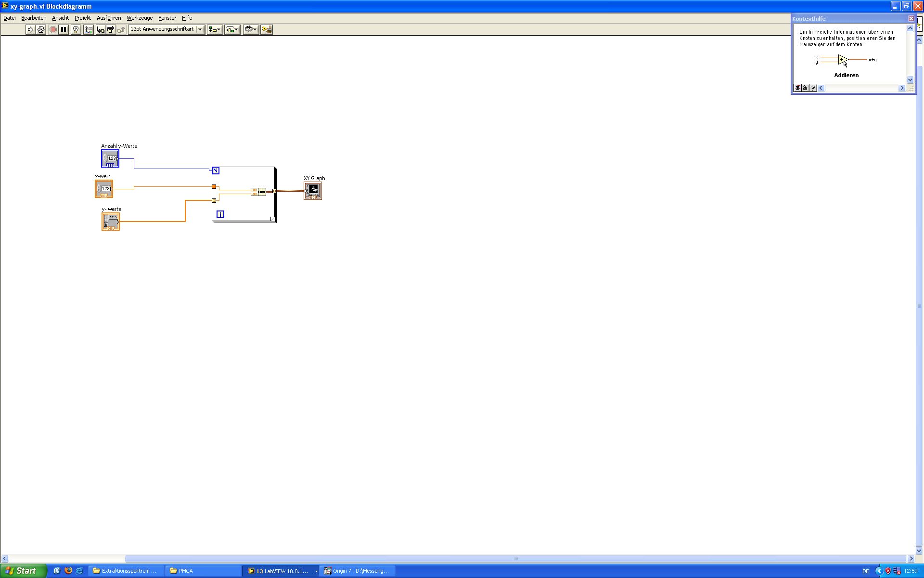
Task: Open the Reorder dropdown
Action: click(x=250, y=30)
